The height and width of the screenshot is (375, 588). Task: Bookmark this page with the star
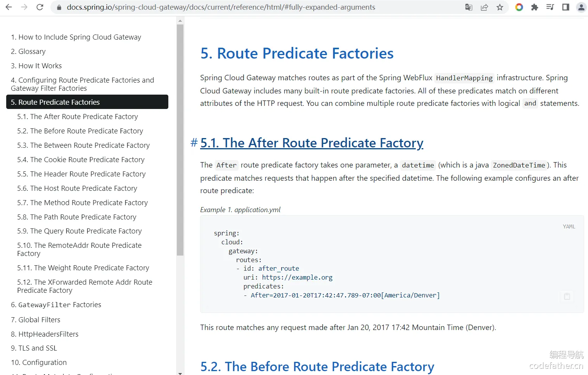coord(500,7)
